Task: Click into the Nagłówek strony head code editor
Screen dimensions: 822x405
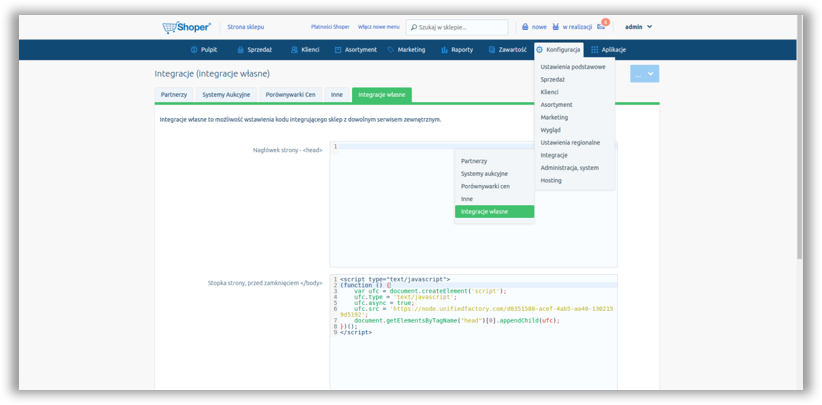Action: tap(473, 204)
